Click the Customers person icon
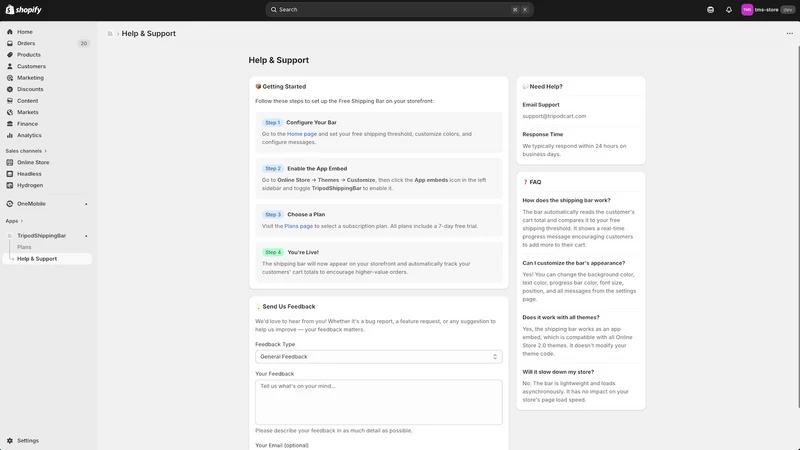800x450 pixels. pyautogui.click(x=10, y=66)
